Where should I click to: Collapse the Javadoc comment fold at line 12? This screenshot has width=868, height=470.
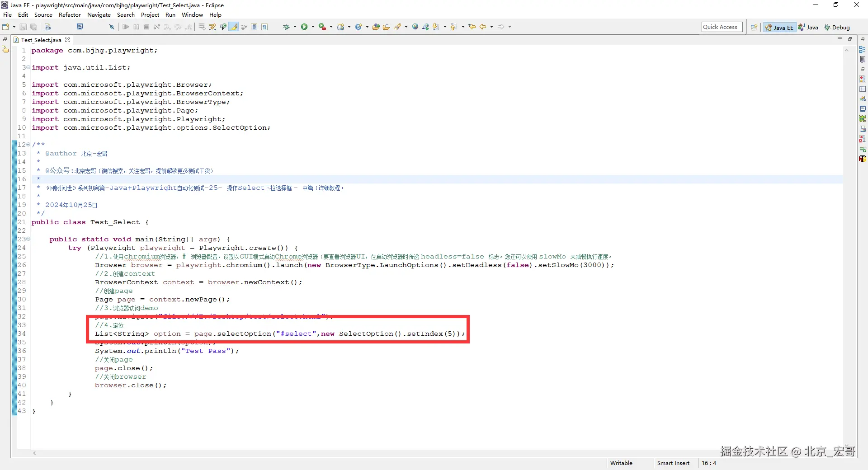[28, 145]
